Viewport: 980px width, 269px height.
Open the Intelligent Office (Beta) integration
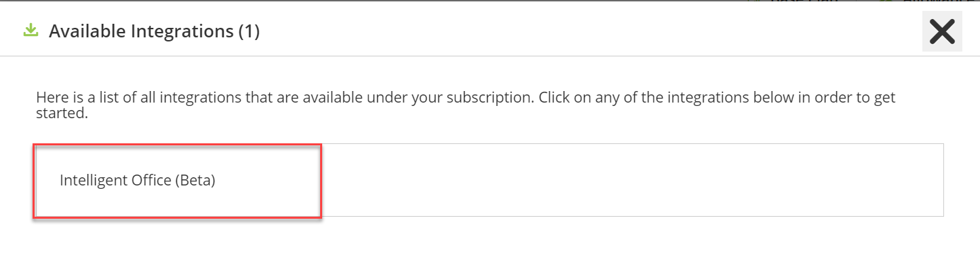point(137,181)
